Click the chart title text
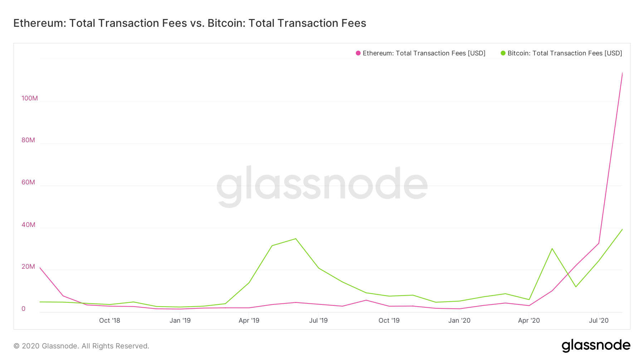Viewport: 644px width, 362px height. tap(190, 23)
